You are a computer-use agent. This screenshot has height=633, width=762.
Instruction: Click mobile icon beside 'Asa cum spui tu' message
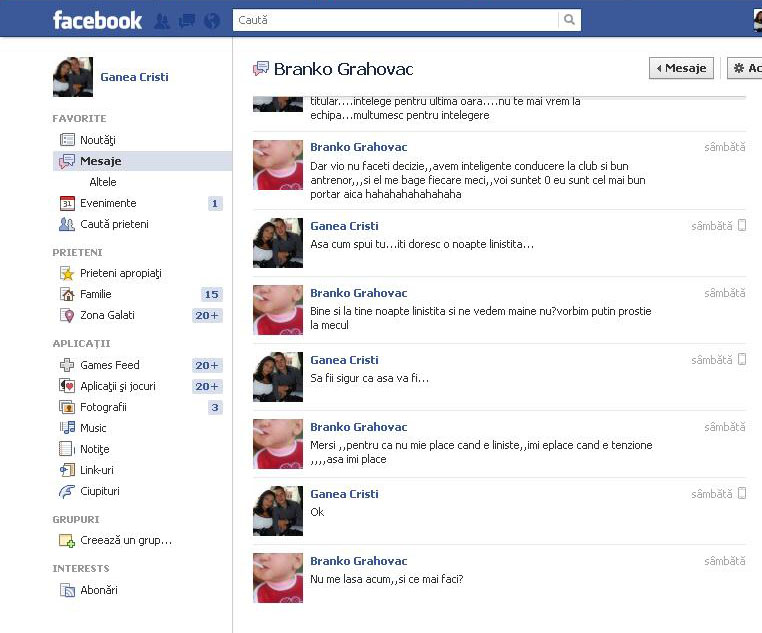pyautogui.click(x=742, y=225)
